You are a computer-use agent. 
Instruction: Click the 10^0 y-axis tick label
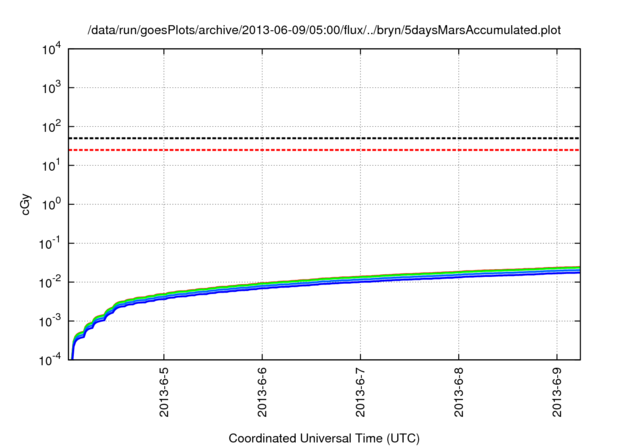point(51,204)
